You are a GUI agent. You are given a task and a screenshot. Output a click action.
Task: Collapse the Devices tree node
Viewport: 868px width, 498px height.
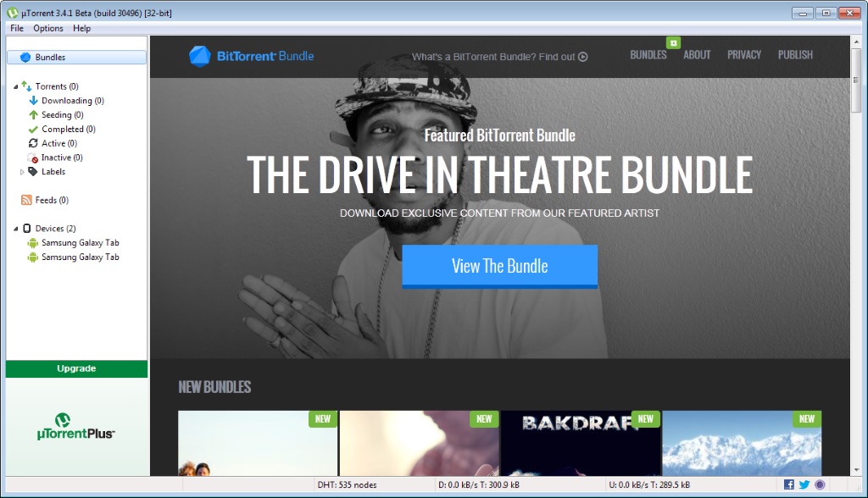[15, 229]
